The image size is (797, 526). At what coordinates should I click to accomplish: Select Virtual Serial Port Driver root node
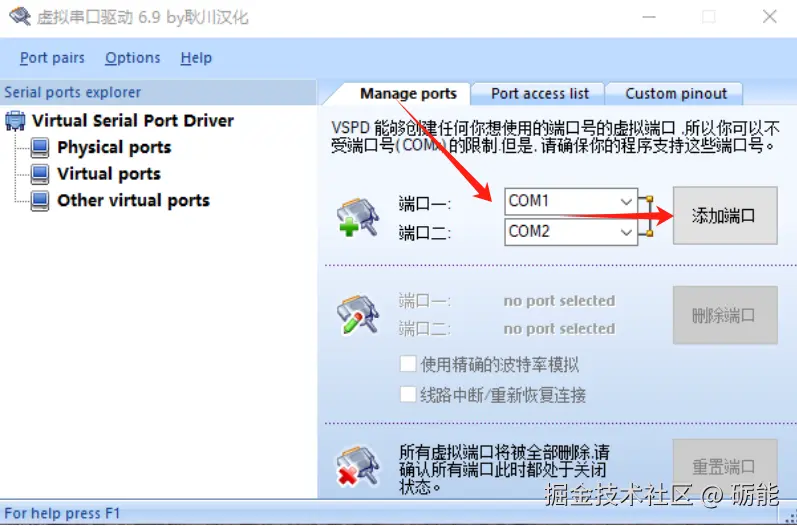coord(133,121)
